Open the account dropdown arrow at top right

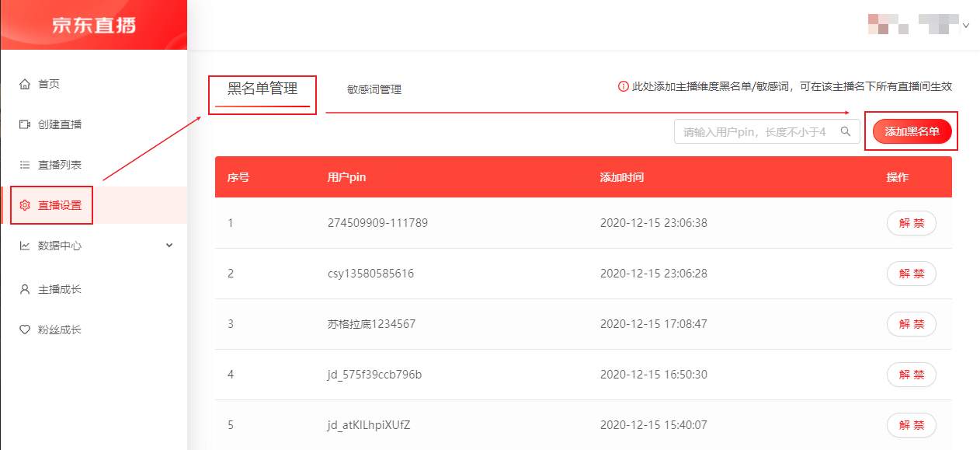pyautogui.click(x=966, y=26)
